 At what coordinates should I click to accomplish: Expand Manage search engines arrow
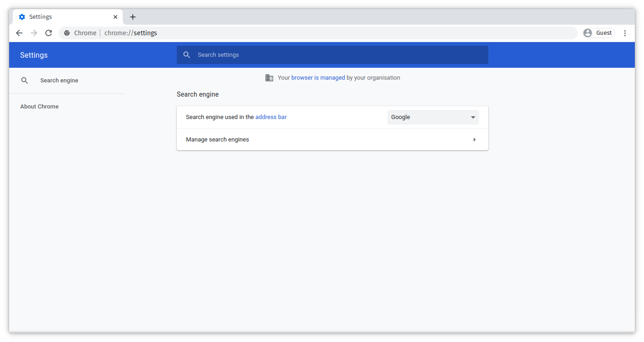(x=475, y=140)
